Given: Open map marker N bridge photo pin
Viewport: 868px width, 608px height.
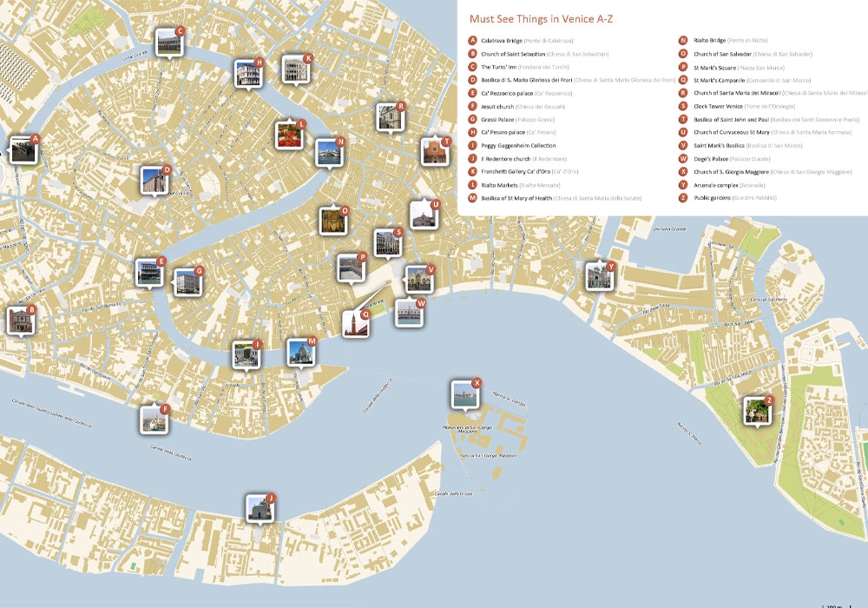Looking at the screenshot, I should coord(329,154).
